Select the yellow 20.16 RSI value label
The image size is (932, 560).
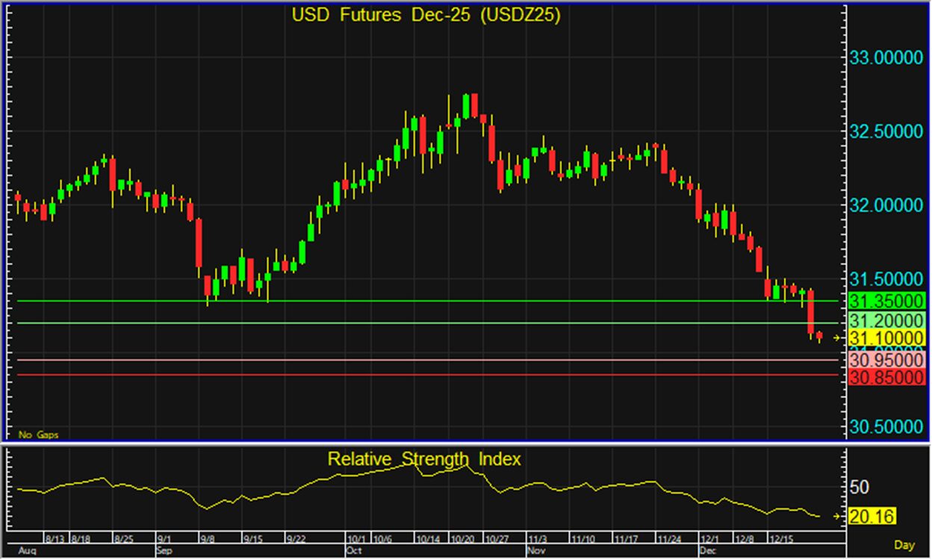tap(872, 516)
